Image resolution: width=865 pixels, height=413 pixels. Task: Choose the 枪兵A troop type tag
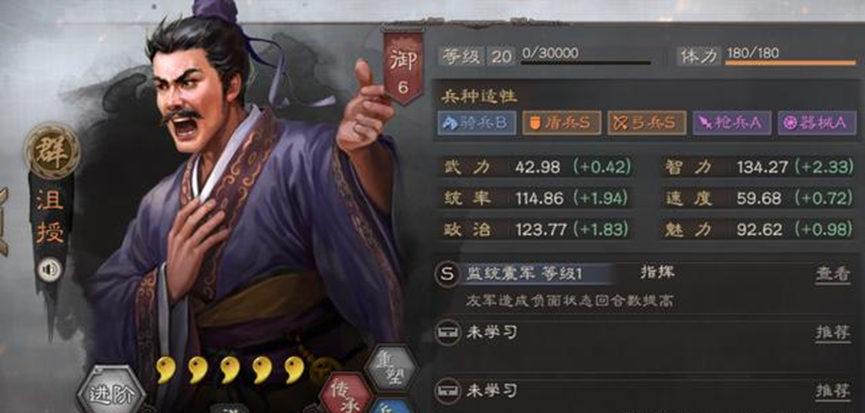coord(731,123)
